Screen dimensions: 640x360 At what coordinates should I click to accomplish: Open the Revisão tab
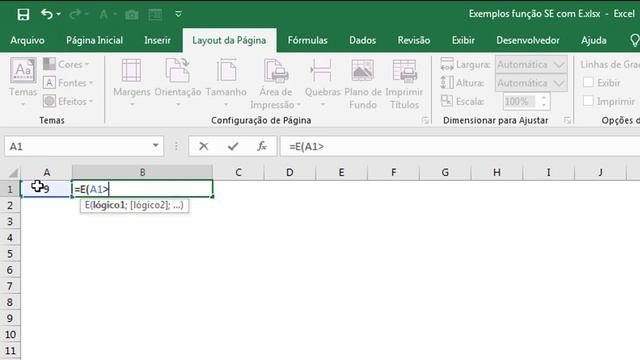point(413,40)
